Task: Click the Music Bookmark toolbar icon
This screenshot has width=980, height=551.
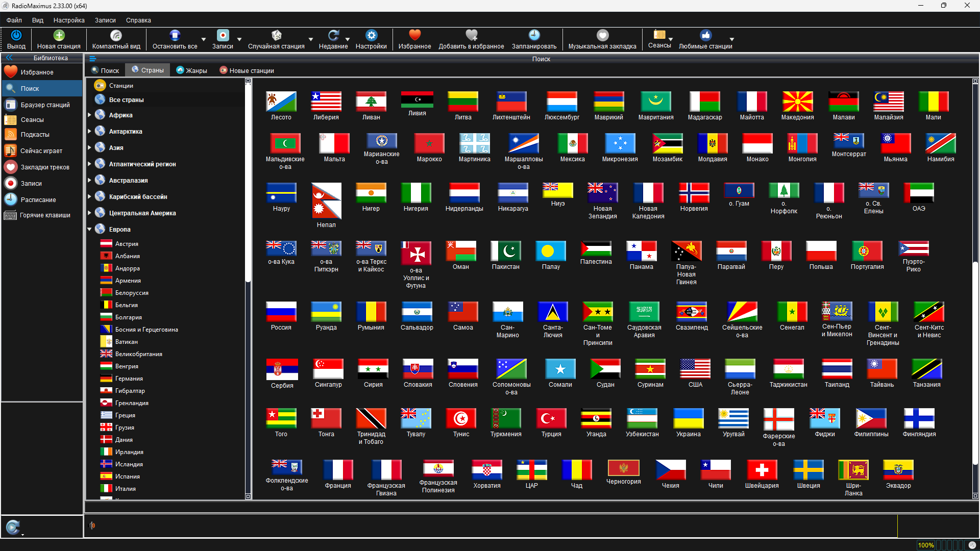Action: click(x=602, y=35)
